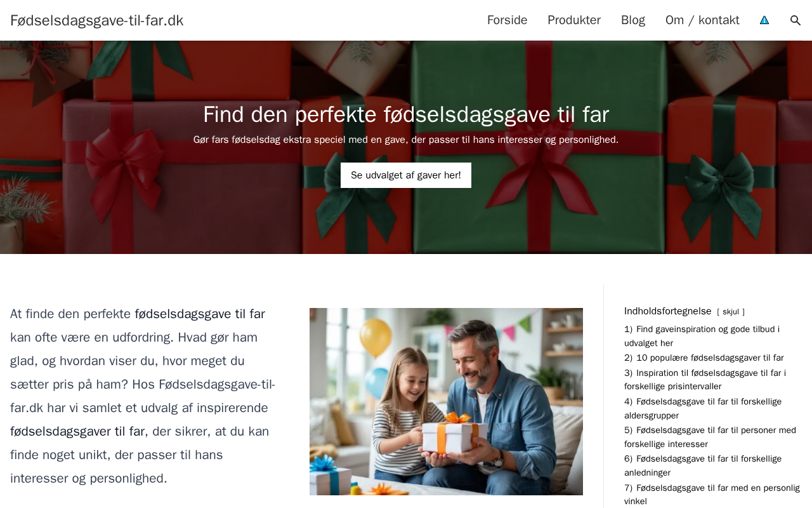The height and width of the screenshot is (508, 812).
Task: Click the father and daughter gift photo
Action: click(446, 401)
